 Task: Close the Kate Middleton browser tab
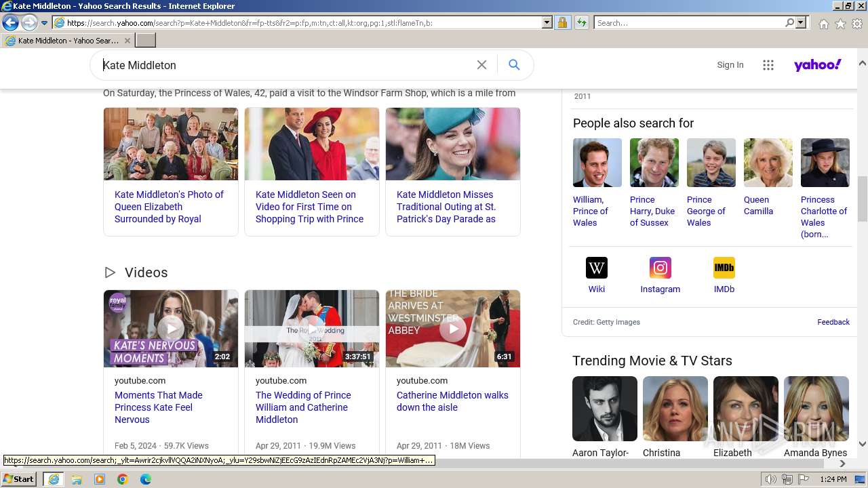click(127, 41)
